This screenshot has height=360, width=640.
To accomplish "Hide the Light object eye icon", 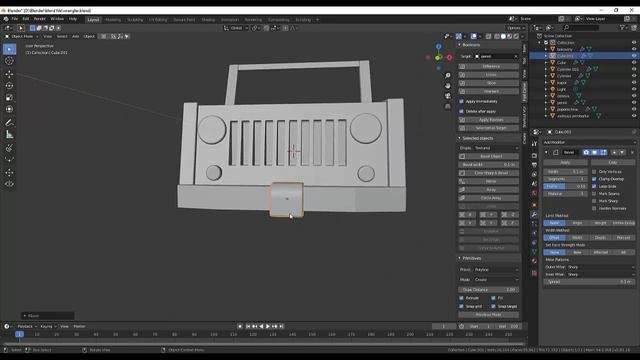I will (634, 89).
